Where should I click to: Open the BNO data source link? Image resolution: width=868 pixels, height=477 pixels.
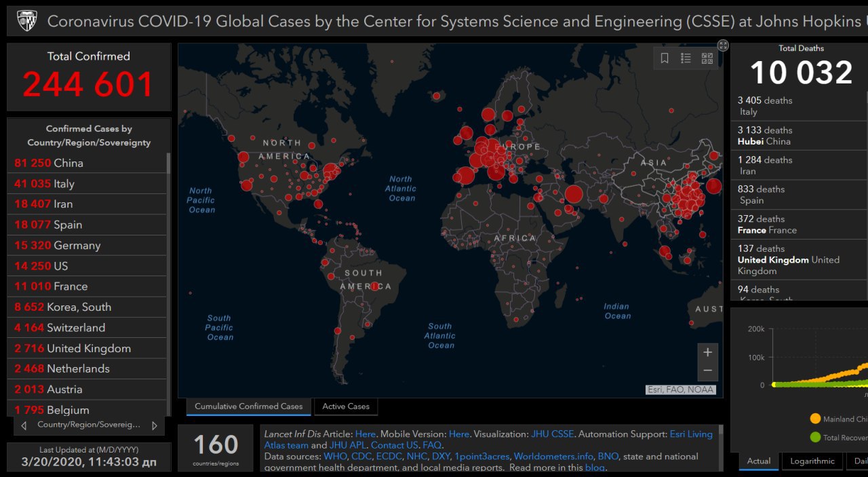(608, 457)
